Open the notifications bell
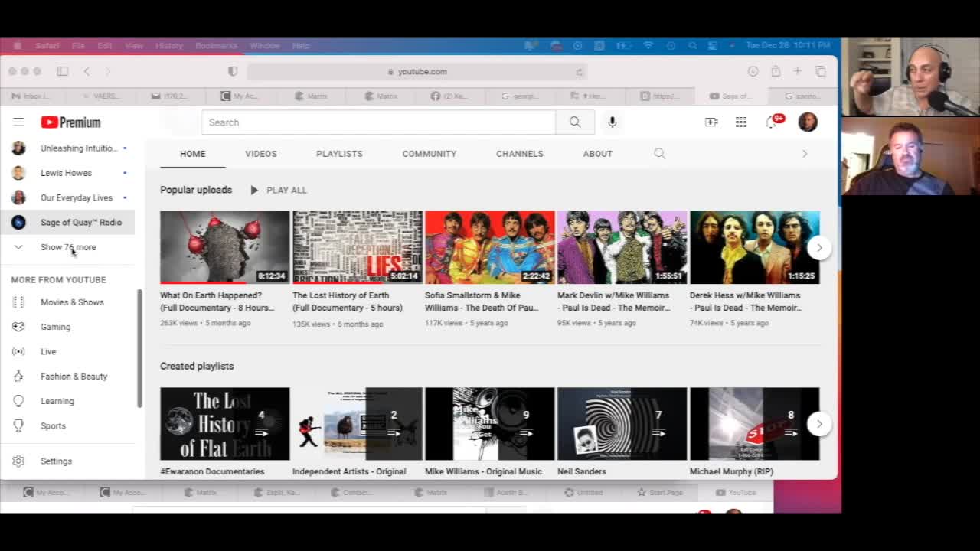Image resolution: width=980 pixels, height=551 pixels. (772, 122)
